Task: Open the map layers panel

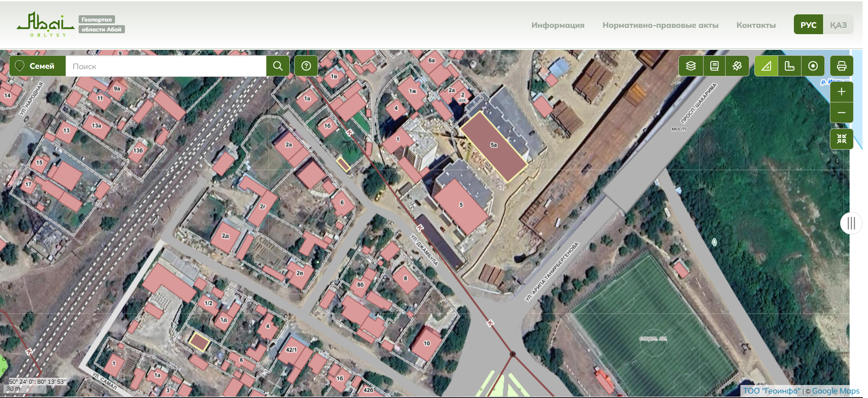Action: [x=691, y=66]
